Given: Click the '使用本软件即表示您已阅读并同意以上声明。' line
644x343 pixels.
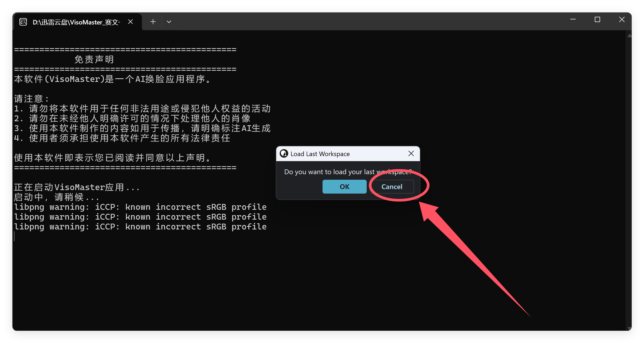Looking at the screenshot, I should pyautogui.click(x=113, y=158).
